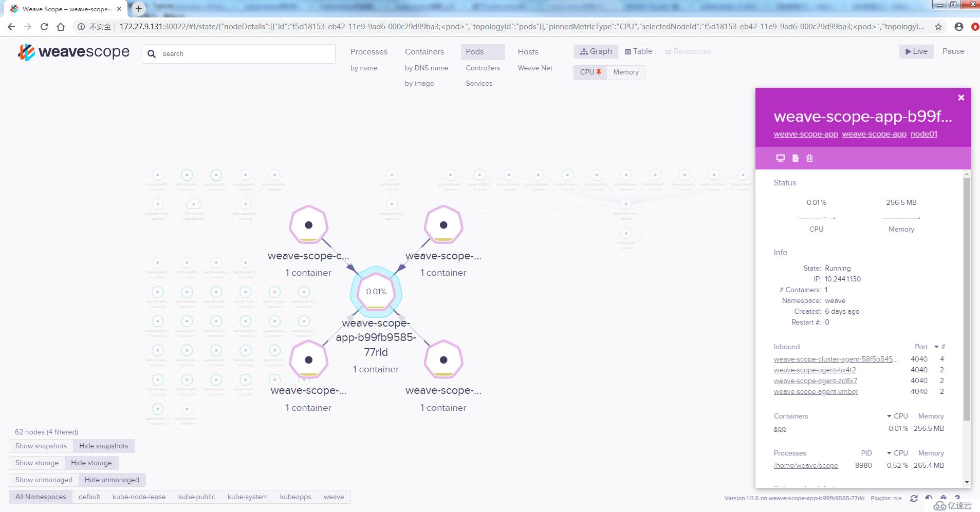This screenshot has height=512, width=980.
Task: Open node01 host link in header
Action: point(924,134)
